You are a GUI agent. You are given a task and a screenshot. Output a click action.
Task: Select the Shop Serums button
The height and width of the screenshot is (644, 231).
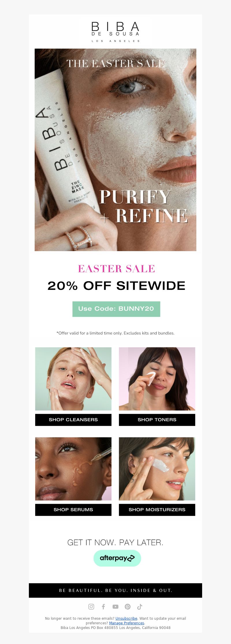pyautogui.click(x=73, y=510)
